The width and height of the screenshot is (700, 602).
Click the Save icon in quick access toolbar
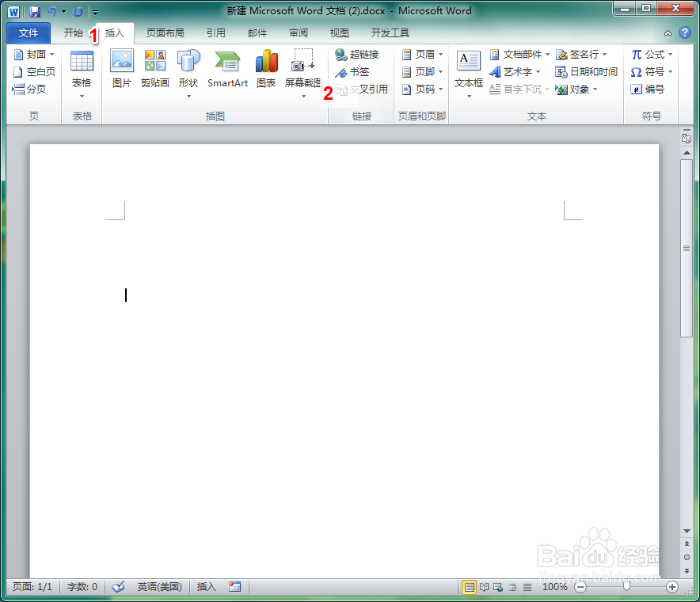coord(35,12)
